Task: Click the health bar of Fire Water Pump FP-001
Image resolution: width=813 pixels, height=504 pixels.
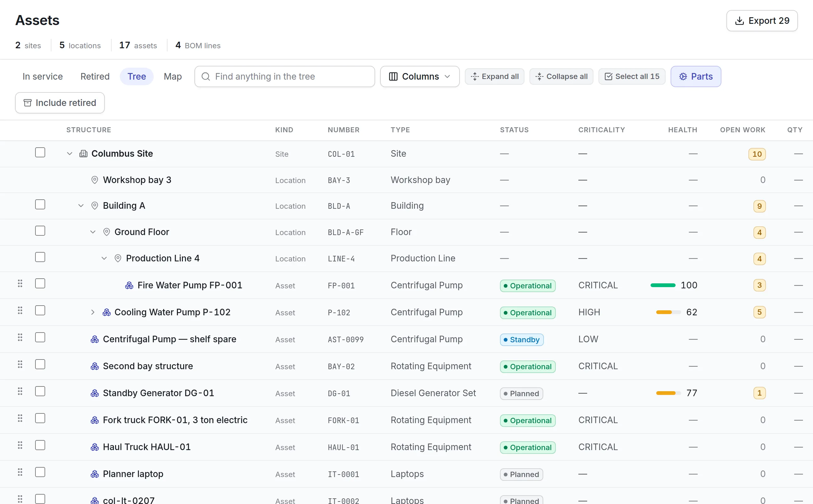Action: [x=663, y=285]
